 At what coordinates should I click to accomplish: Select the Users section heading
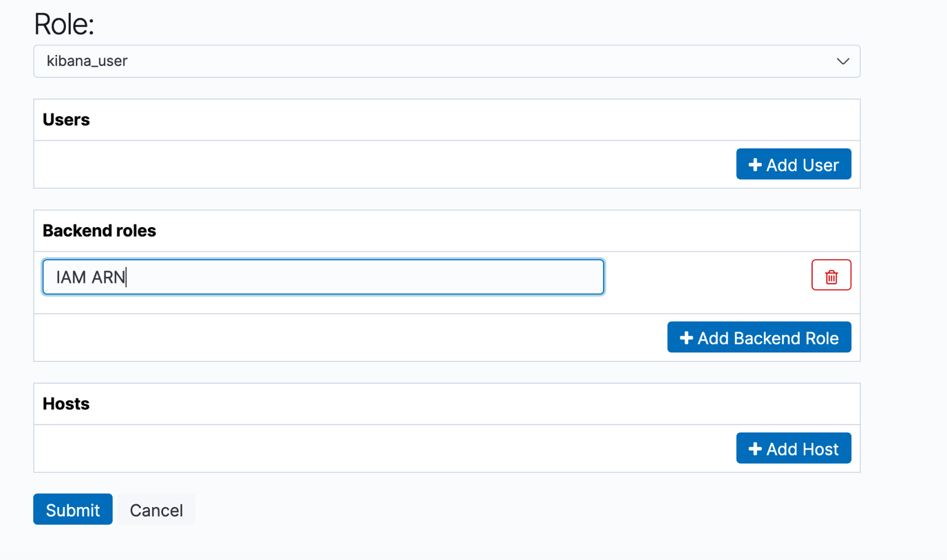tap(66, 120)
